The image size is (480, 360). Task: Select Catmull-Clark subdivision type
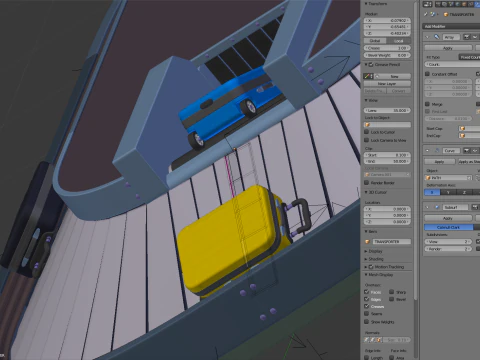tap(449, 227)
